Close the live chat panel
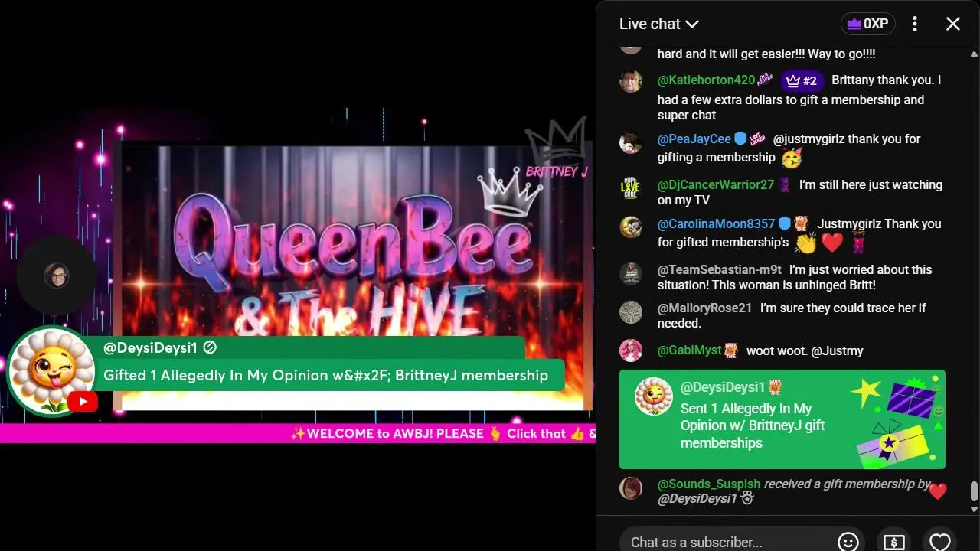 [953, 24]
